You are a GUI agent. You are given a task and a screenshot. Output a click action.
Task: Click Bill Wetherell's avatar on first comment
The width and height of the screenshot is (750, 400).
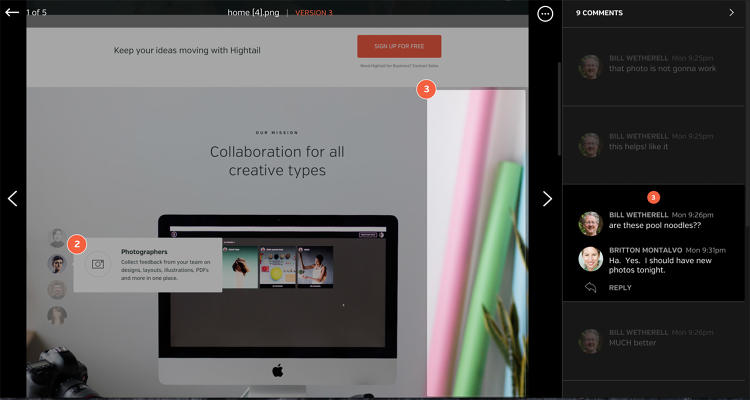pos(590,67)
